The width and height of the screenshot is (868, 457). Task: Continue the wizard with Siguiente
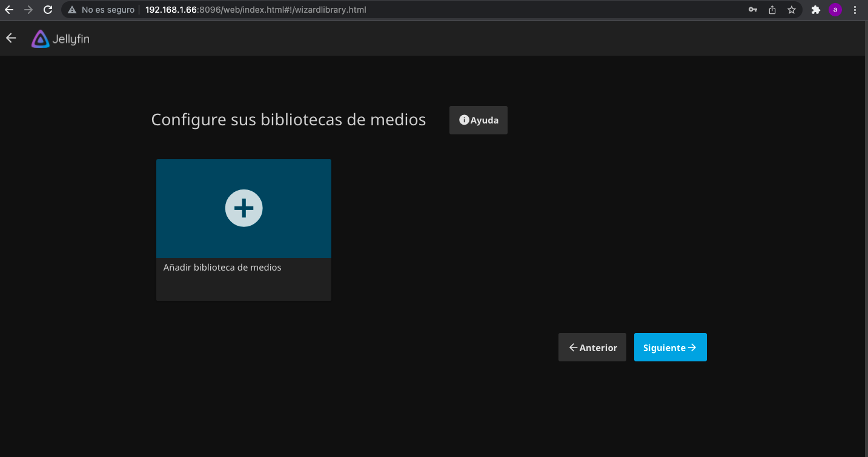[670, 347]
